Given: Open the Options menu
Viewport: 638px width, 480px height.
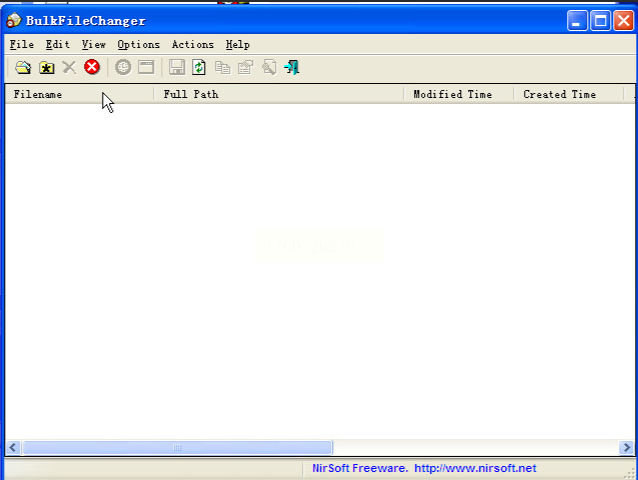Looking at the screenshot, I should click(x=138, y=44).
